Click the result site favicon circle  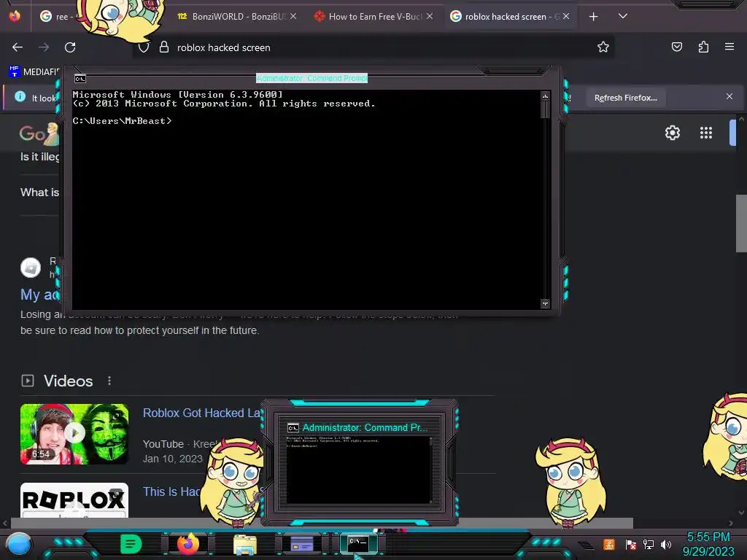(31, 268)
